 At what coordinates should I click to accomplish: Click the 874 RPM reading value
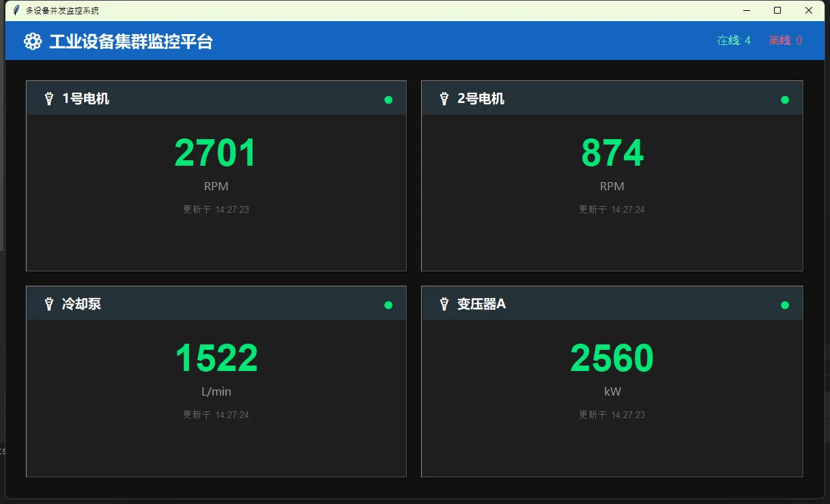click(x=612, y=153)
